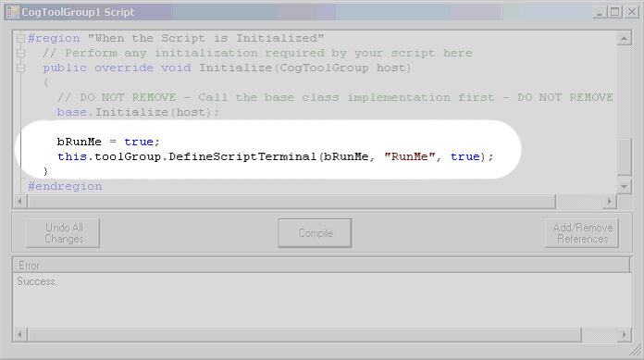The height and width of the screenshot is (360, 644).
Task: Click the code editor scroll down arrow
Action: 624,187
